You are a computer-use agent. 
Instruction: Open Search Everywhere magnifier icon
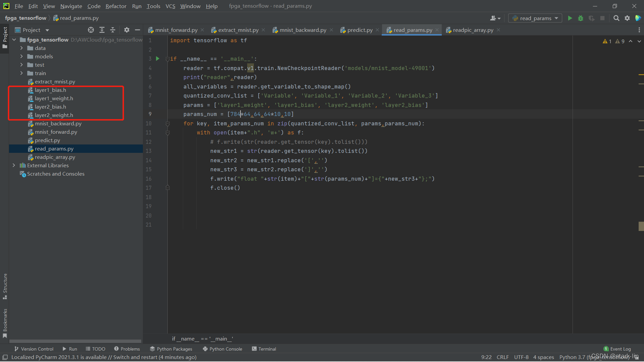pos(616,18)
